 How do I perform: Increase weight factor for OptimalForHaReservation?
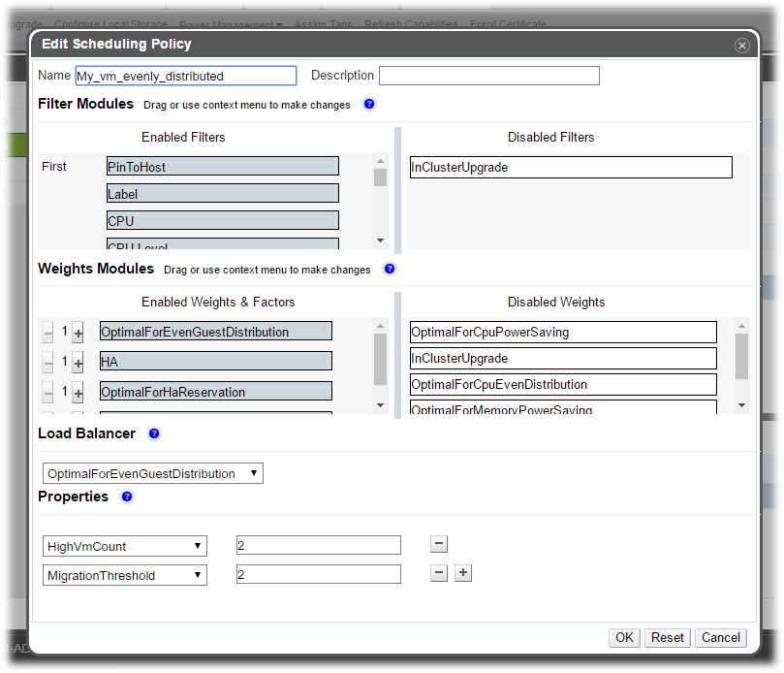(x=78, y=393)
